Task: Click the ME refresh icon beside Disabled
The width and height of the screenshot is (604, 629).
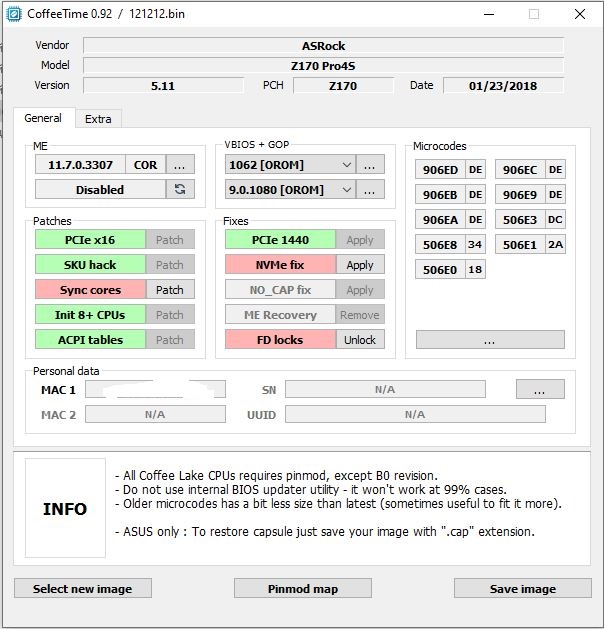Action: 180,189
